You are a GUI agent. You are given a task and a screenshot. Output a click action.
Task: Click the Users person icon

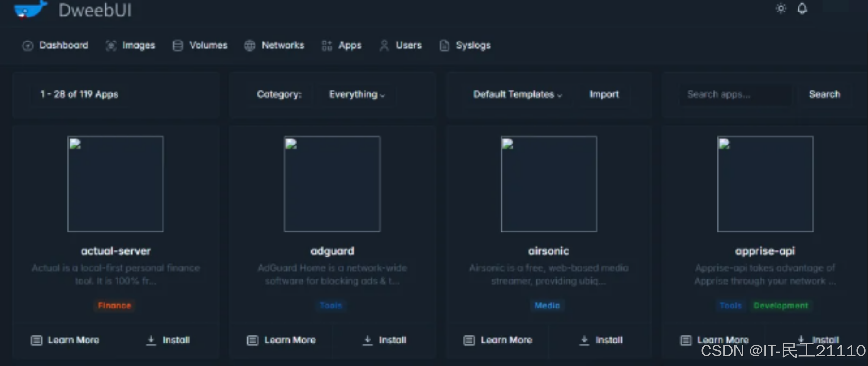[384, 45]
